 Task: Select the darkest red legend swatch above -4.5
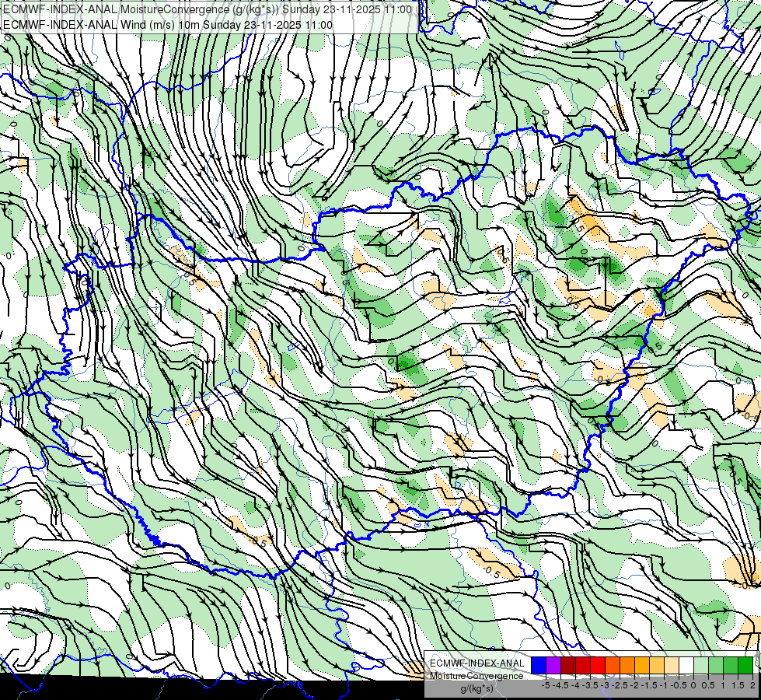tap(568, 666)
